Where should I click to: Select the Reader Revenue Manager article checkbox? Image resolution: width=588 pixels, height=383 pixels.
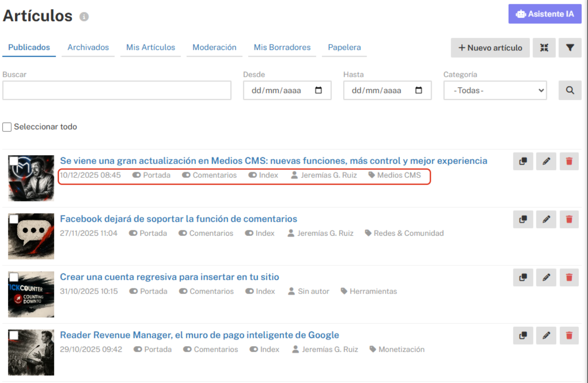pyautogui.click(x=14, y=335)
